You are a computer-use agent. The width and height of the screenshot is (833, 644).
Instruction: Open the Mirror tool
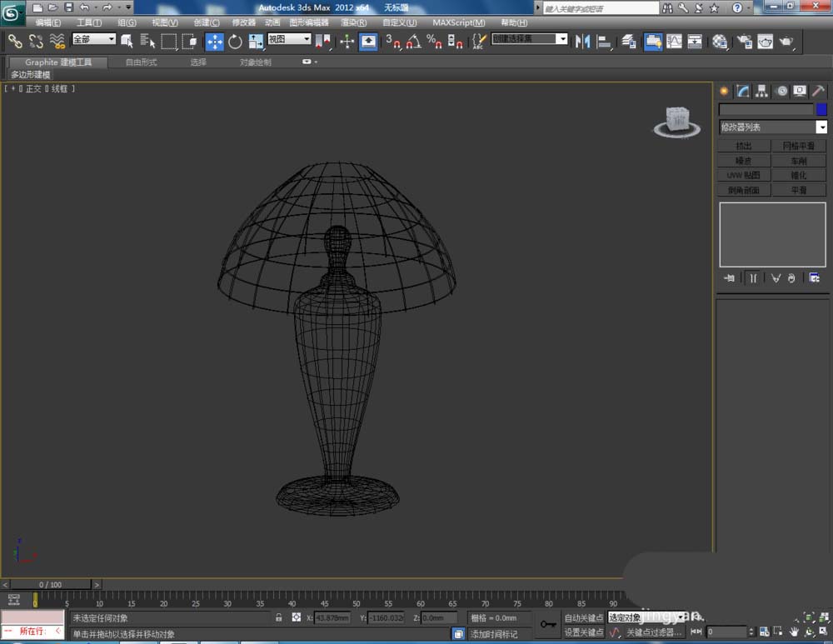click(x=583, y=41)
